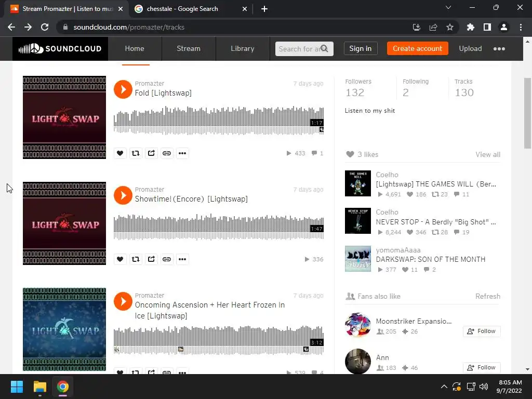The width and height of the screenshot is (532, 399).
Task: Open more options for Showtime! (Encore)
Action: 182,259
